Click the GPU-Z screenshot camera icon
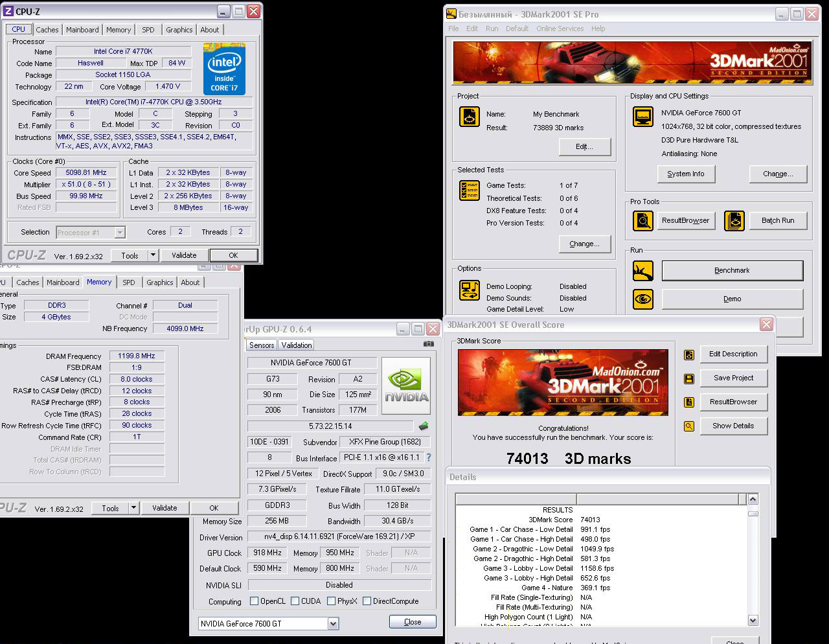Screen dimensions: 829x644 [429, 344]
